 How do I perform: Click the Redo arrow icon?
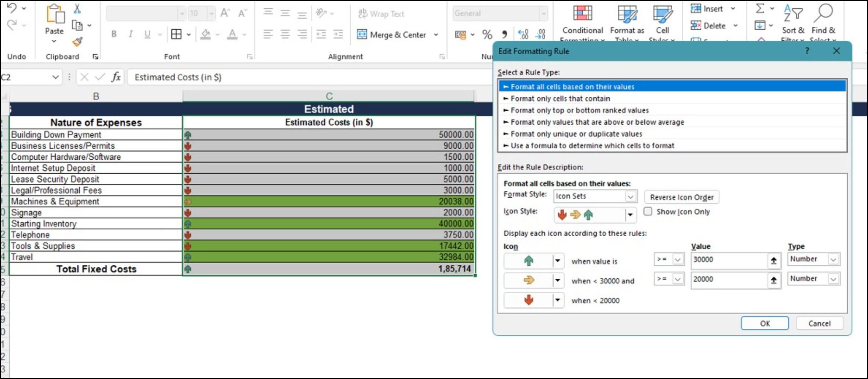click(12, 25)
